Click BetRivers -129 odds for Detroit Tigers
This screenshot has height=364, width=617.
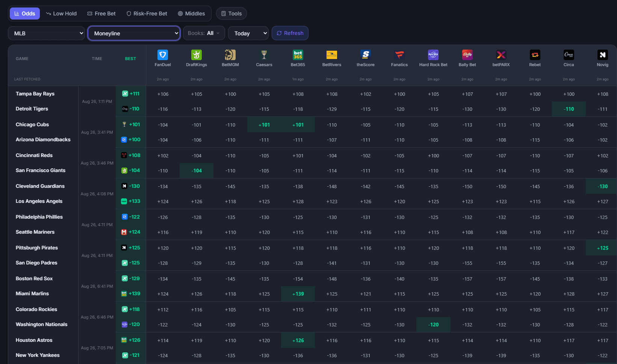[332, 109]
